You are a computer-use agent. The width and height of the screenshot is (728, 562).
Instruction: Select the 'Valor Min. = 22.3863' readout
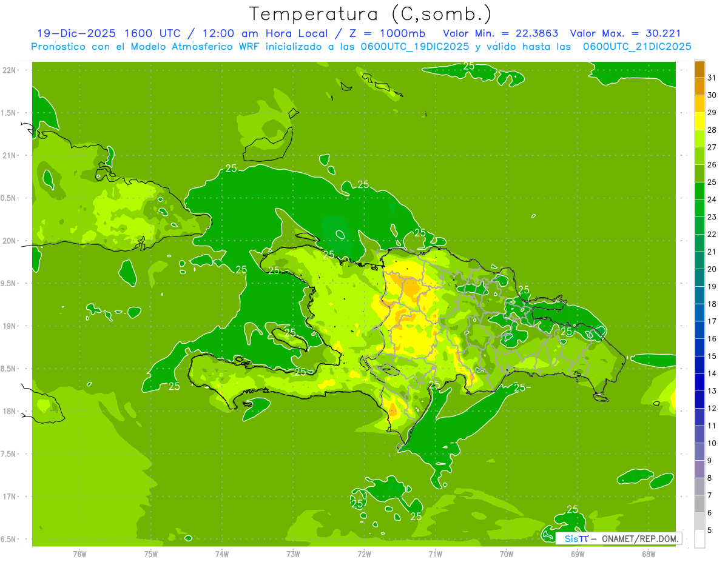click(x=501, y=33)
